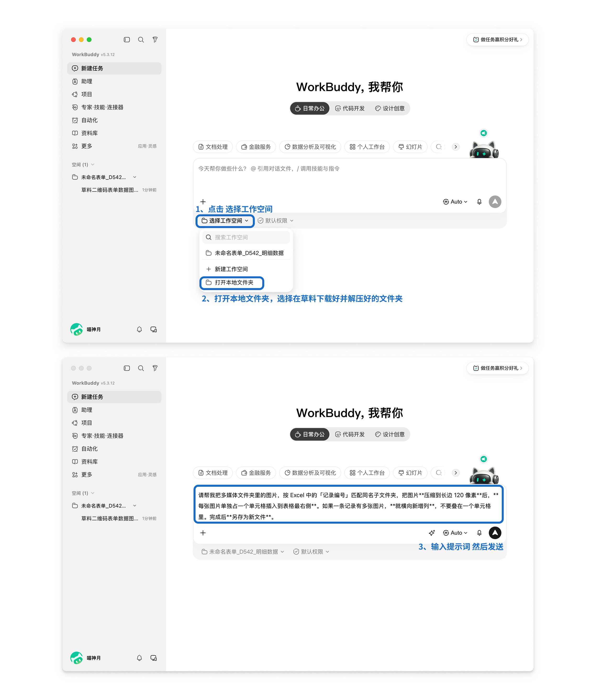Open 助理 in top window sidebar
This screenshot has height=700, width=596.
click(114, 81)
